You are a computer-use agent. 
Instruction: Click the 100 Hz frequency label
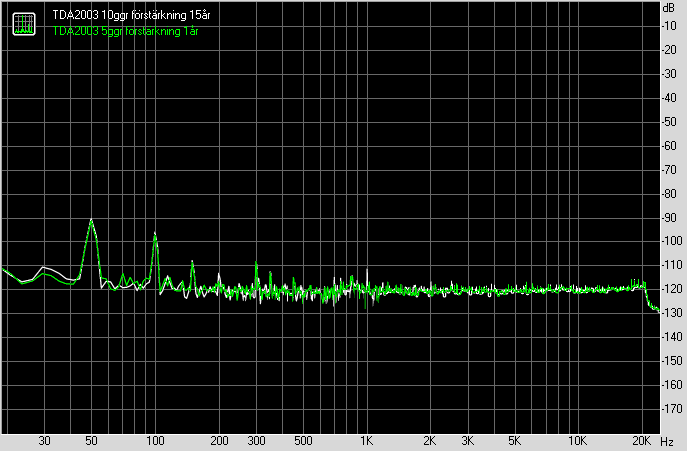pyautogui.click(x=155, y=441)
